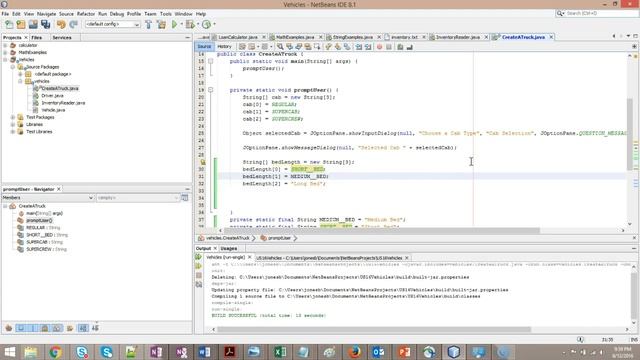Click the New Project toolbar icon
Viewport: 640px width, 360px height.
(21, 24)
